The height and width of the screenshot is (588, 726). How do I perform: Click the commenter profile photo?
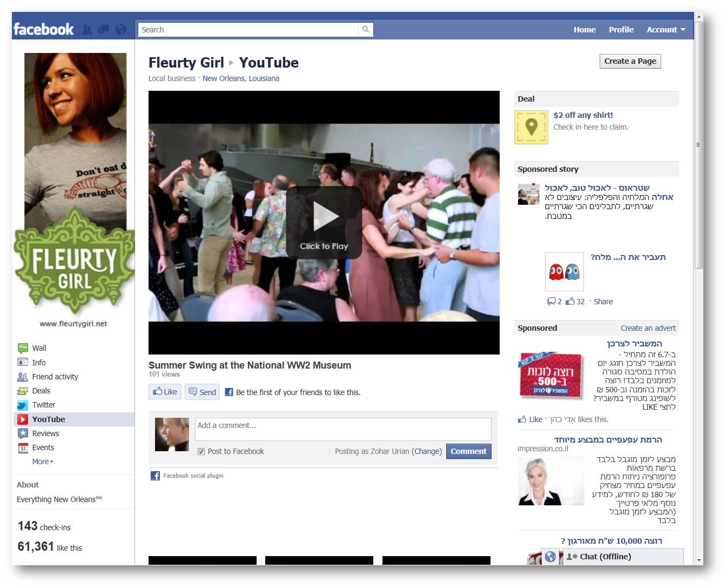tap(172, 435)
